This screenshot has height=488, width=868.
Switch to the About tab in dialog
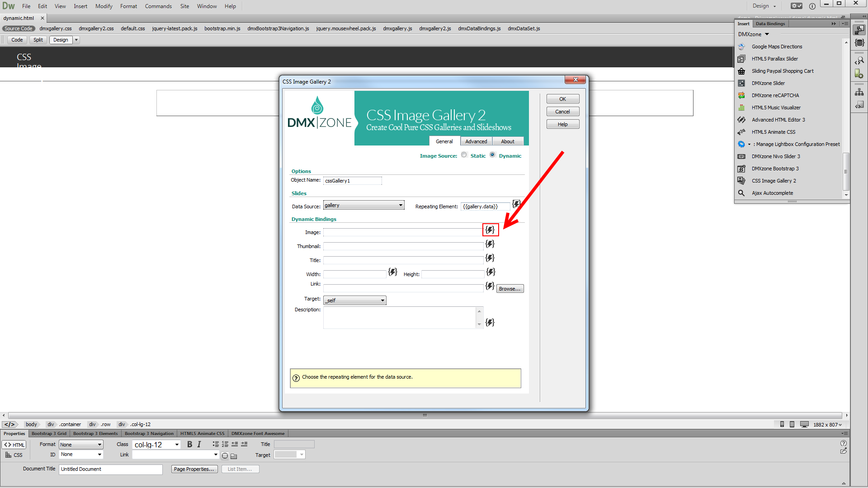point(508,141)
